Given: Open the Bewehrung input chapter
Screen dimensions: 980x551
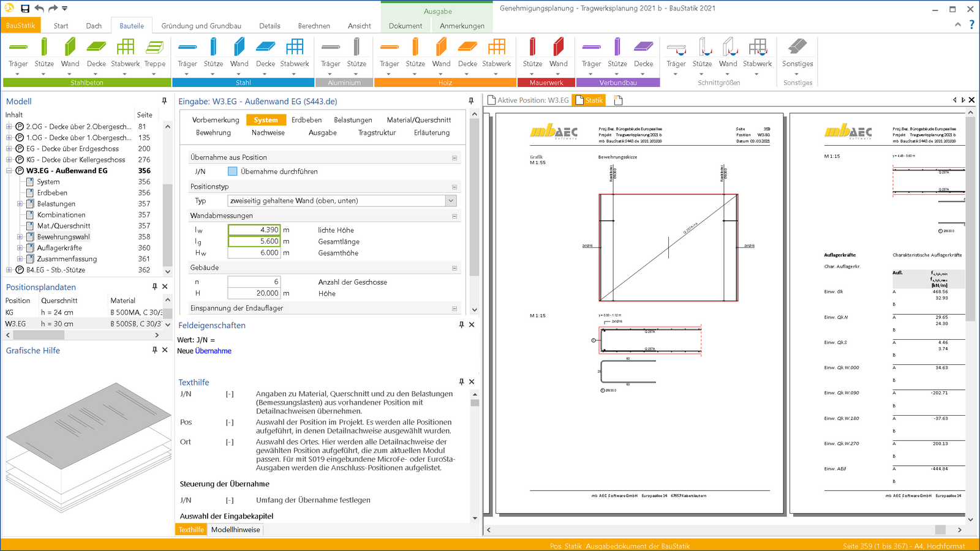Looking at the screenshot, I should click(x=213, y=133).
